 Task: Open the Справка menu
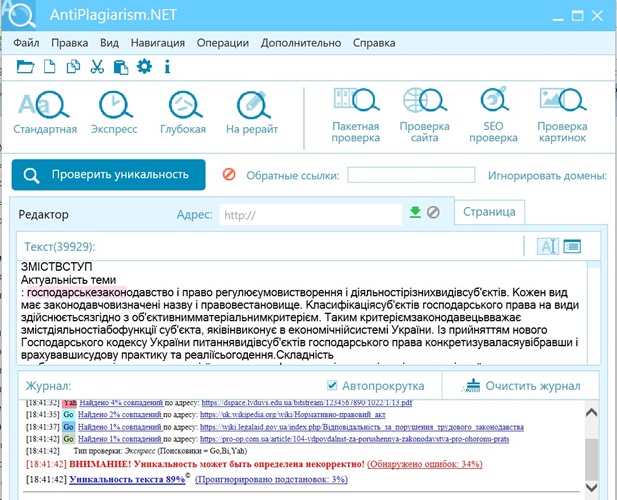[374, 43]
